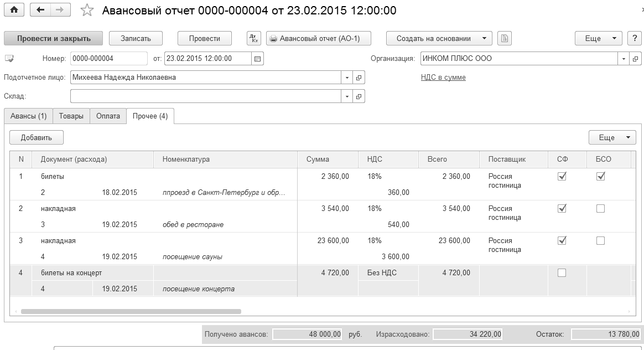Click Добавить to add a row
The width and height of the screenshot is (644, 350).
point(37,137)
